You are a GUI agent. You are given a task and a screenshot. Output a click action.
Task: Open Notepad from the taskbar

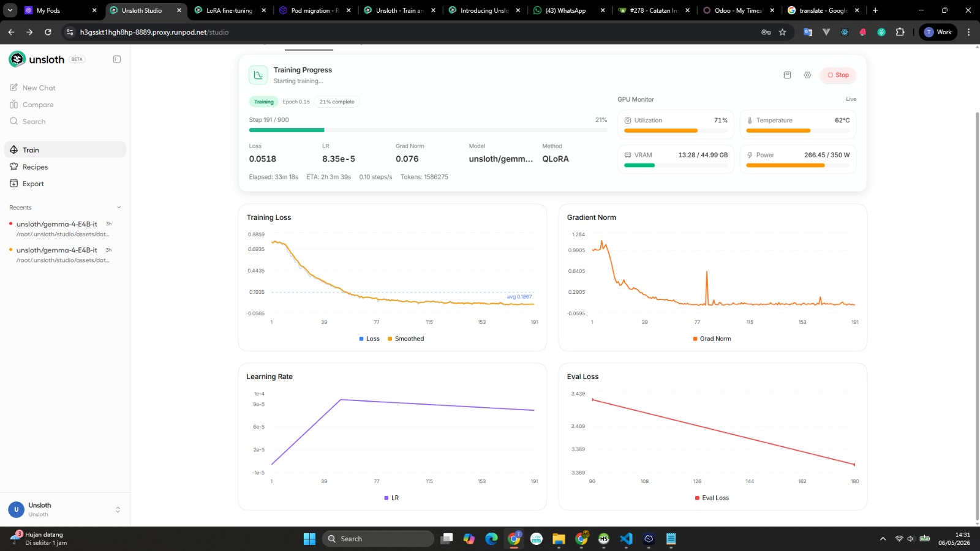[671, 539]
